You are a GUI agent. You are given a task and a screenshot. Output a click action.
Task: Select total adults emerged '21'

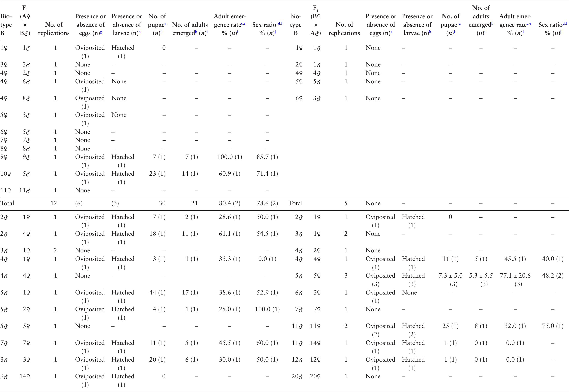click(195, 203)
